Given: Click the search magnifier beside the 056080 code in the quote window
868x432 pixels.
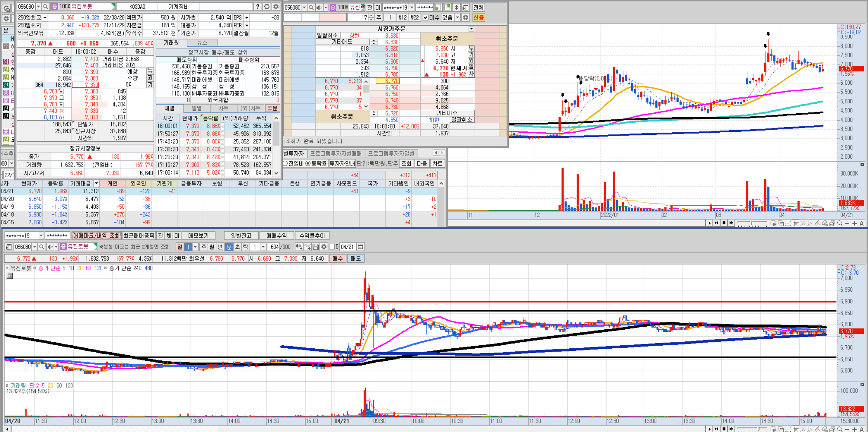Looking at the screenshot, I should 45,7.
